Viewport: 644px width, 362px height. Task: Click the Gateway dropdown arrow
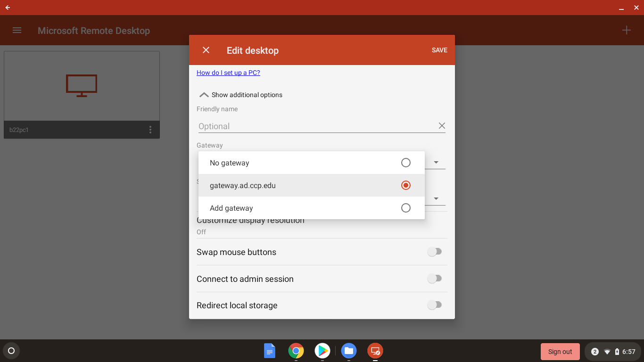click(x=436, y=163)
